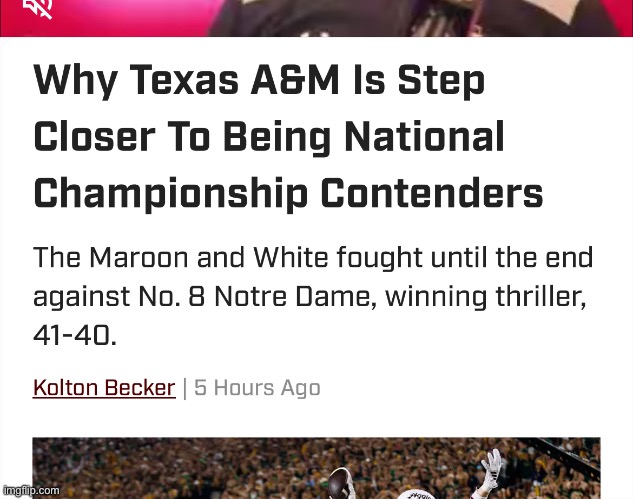Image resolution: width=633 pixels, height=499 pixels.
Task: Open author Kolton Becker's profile link
Action: 104,388
